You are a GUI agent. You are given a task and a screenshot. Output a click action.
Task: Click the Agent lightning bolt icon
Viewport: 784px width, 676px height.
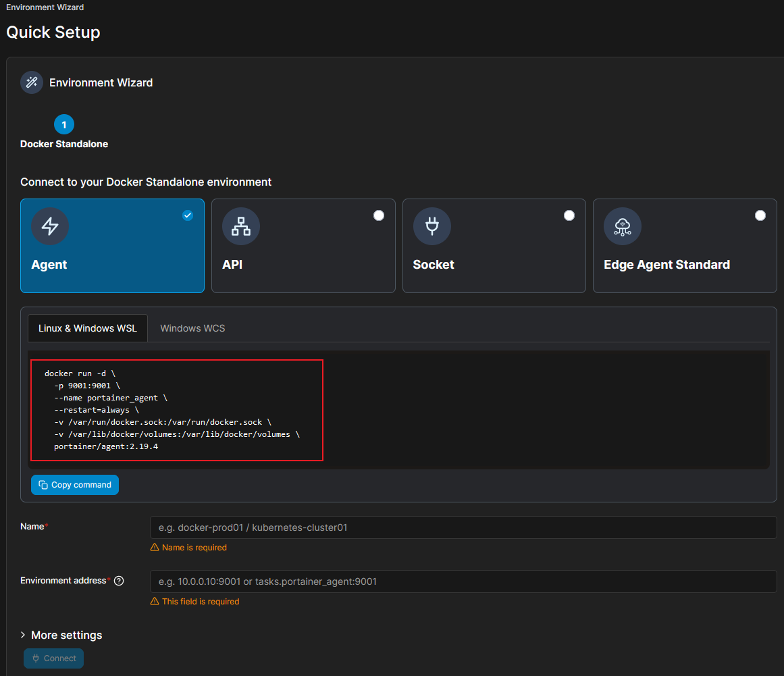(50, 226)
